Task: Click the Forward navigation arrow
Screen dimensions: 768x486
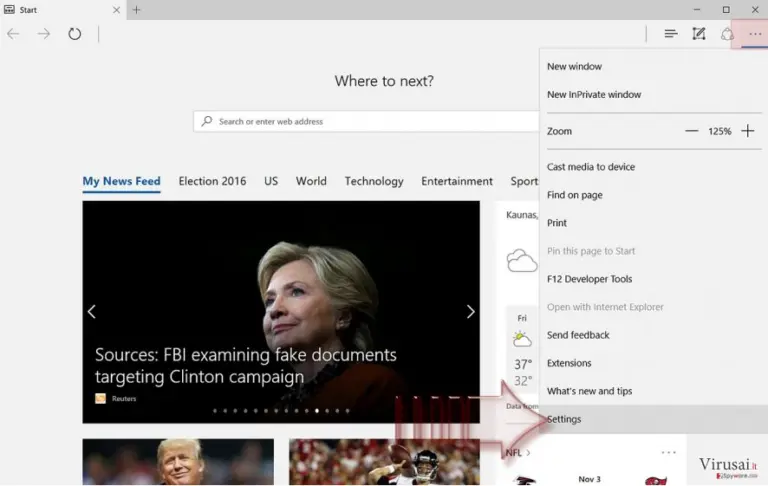Action: [44, 34]
